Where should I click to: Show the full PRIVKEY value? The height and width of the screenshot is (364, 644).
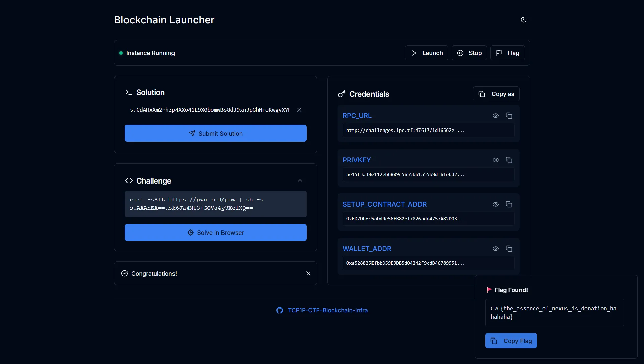[x=495, y=160]
